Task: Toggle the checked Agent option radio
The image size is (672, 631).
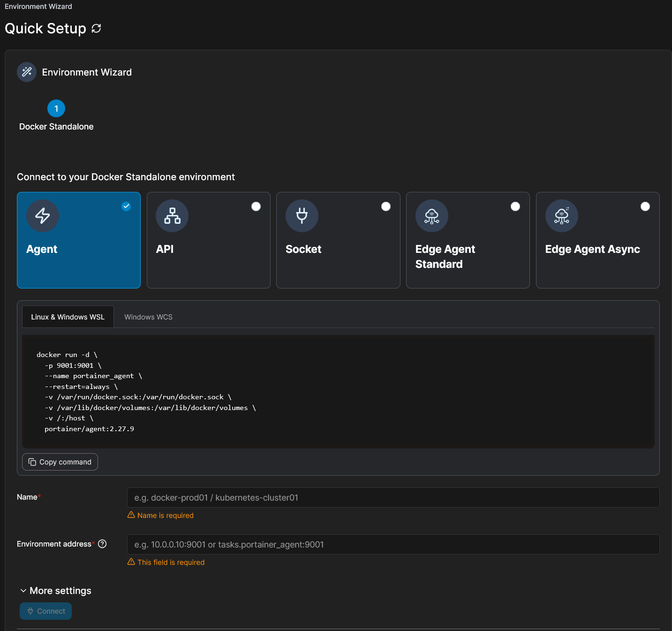Action: click(x=126, y=206)
